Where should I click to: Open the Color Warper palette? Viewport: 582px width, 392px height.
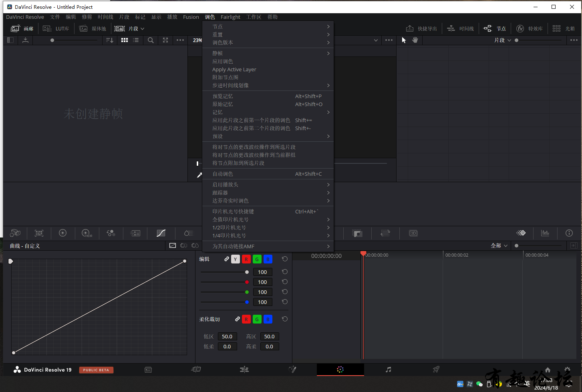pyautogui.click(x=188, y=233)
